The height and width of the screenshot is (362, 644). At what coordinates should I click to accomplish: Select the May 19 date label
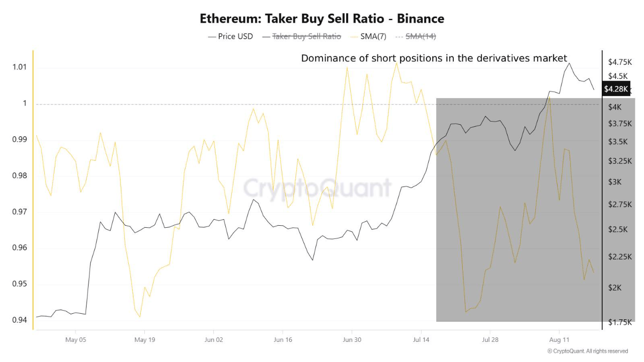(144, 340)
